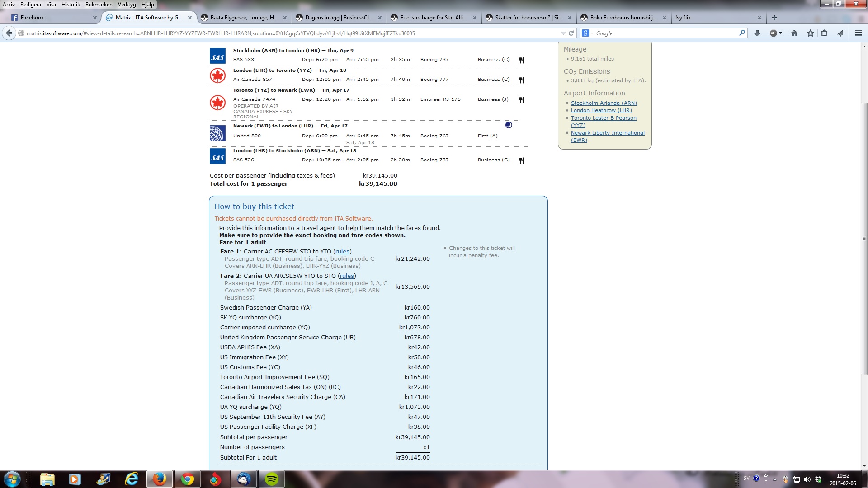Open the Google search engine dropdown
The image size is (868, 488).
point(587,33)
